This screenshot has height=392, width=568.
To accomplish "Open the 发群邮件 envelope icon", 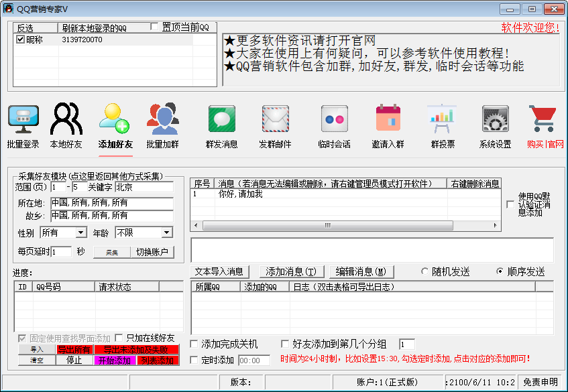I will tap(276, 119).
